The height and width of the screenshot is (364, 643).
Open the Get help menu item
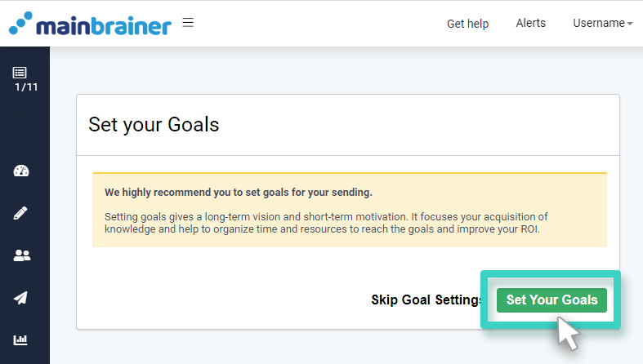coord(467,23)
